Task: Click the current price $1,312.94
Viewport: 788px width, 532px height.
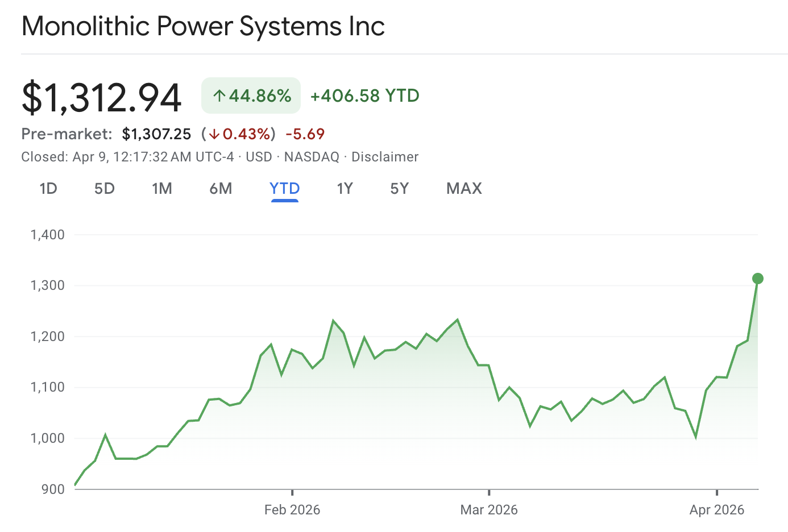Action: coord(101,95)
